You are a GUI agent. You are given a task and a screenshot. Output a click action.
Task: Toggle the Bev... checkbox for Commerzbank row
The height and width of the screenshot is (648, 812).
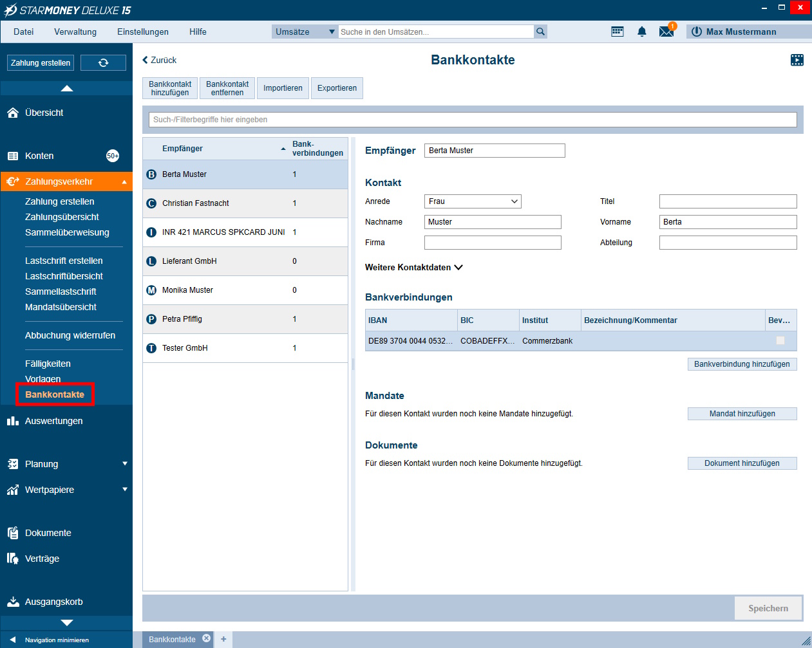point(780,340)
